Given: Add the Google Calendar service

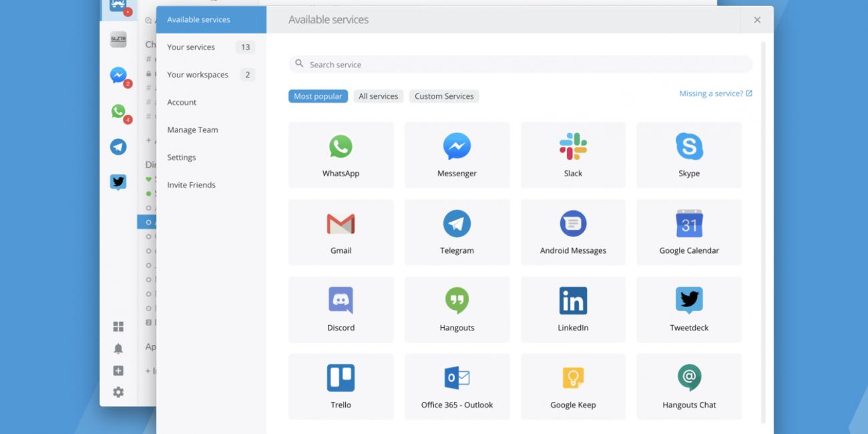Looking at the screenshot, I should [x=689, y=232].
